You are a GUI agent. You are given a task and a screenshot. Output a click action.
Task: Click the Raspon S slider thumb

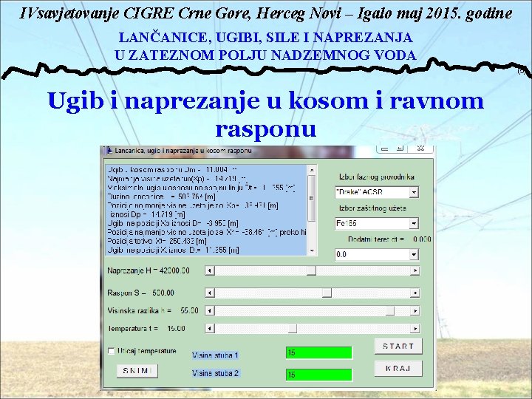coord(327,293)
